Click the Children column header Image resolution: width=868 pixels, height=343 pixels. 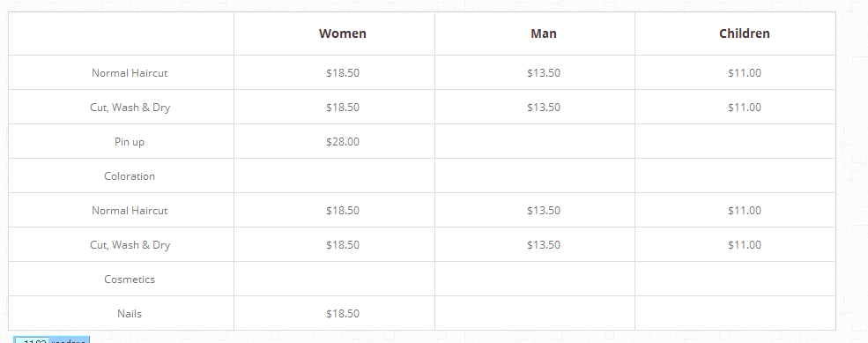point(744,34)
